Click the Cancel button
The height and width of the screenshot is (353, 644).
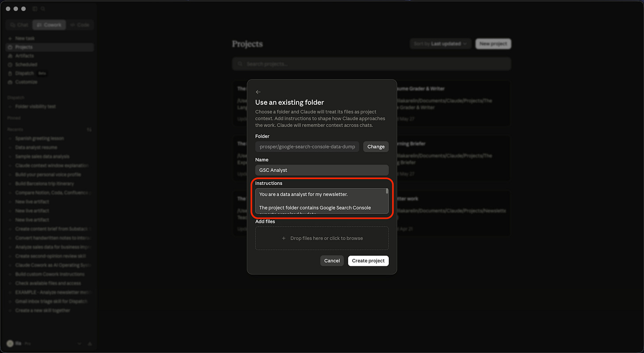click(332, 261)
